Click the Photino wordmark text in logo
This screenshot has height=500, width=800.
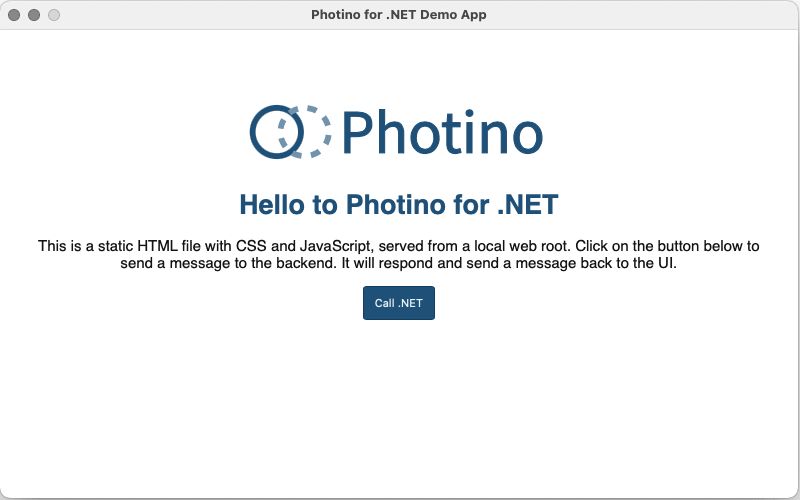tap(442, 132)
